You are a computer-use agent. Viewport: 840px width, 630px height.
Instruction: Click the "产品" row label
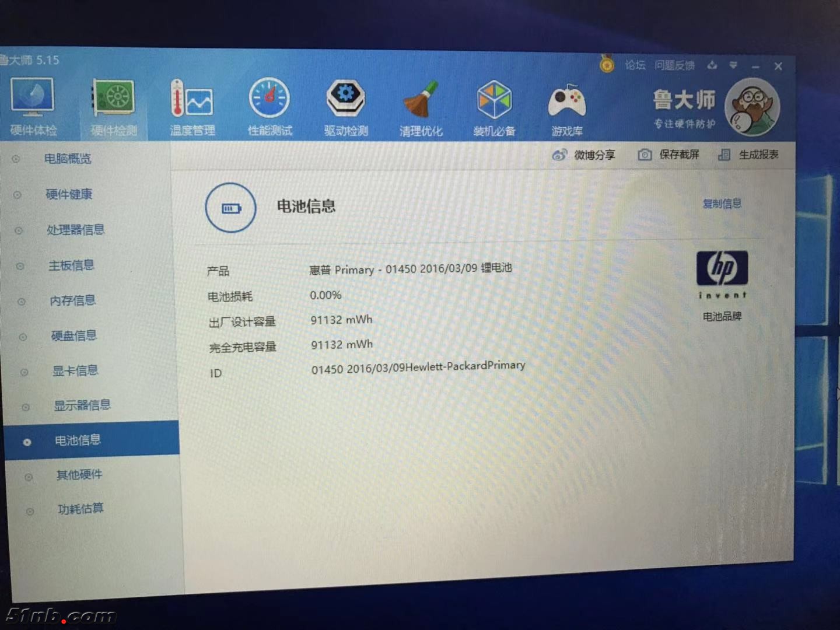tap(218, 271)
